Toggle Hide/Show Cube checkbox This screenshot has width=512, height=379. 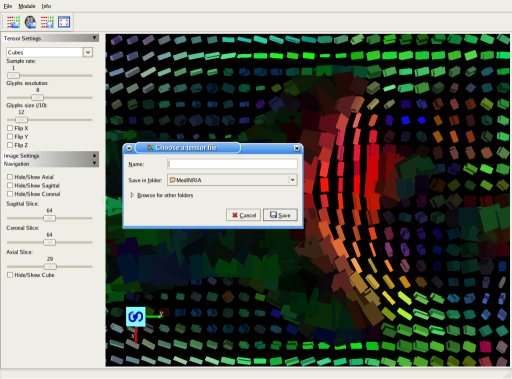[x=10, y=275]
